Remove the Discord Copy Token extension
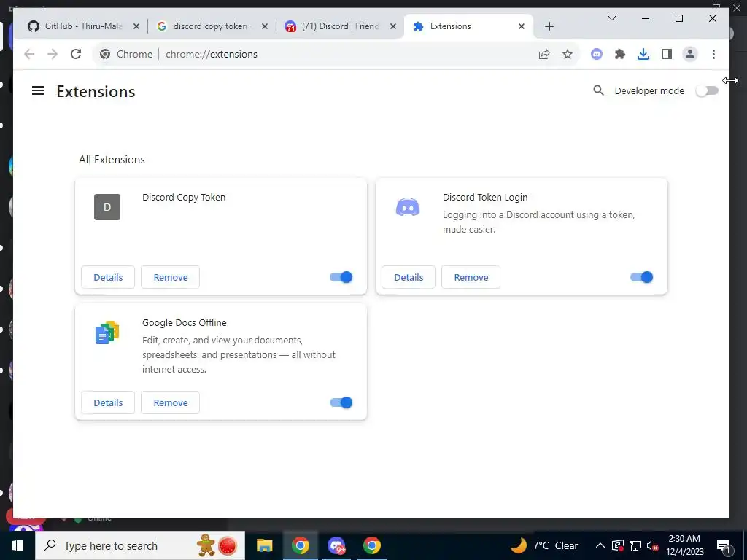This screenshot has width=747, height=560. coord(171,277)
